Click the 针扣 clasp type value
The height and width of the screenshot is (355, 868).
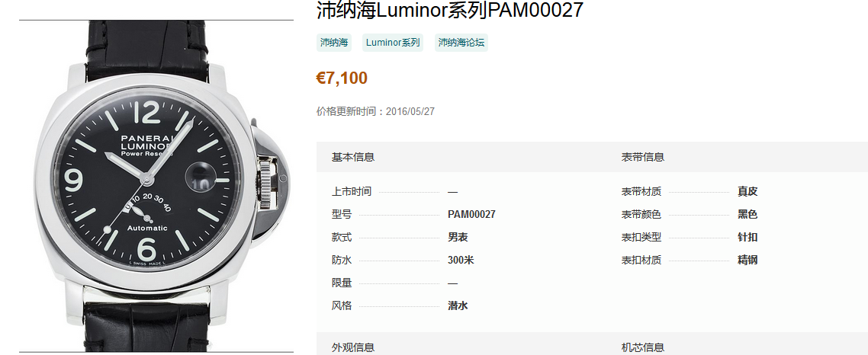747,237
